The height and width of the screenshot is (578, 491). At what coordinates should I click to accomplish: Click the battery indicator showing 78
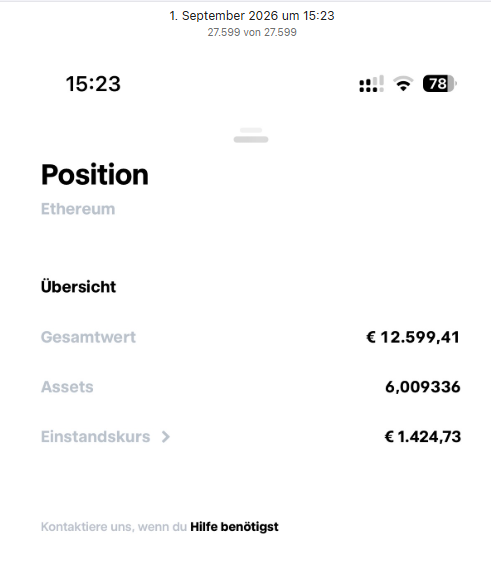440,84
